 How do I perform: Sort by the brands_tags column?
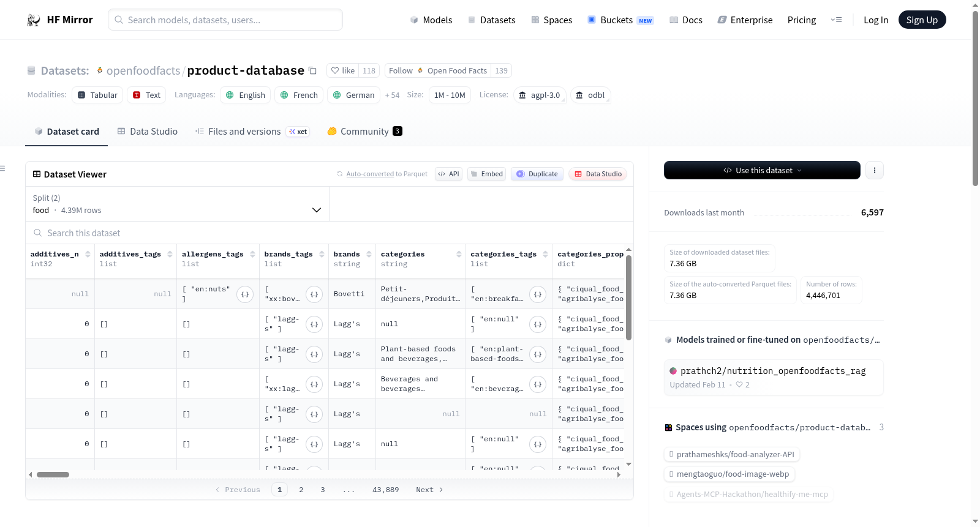pyautogui.click(x=322, y=254)
